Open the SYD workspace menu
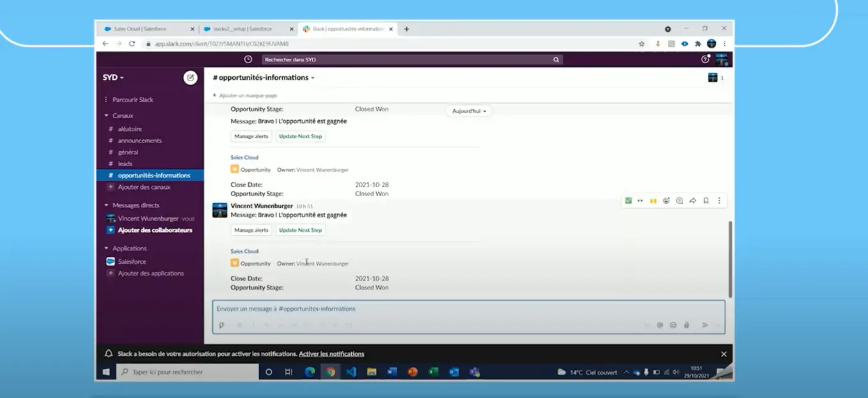 coord(114,77)
